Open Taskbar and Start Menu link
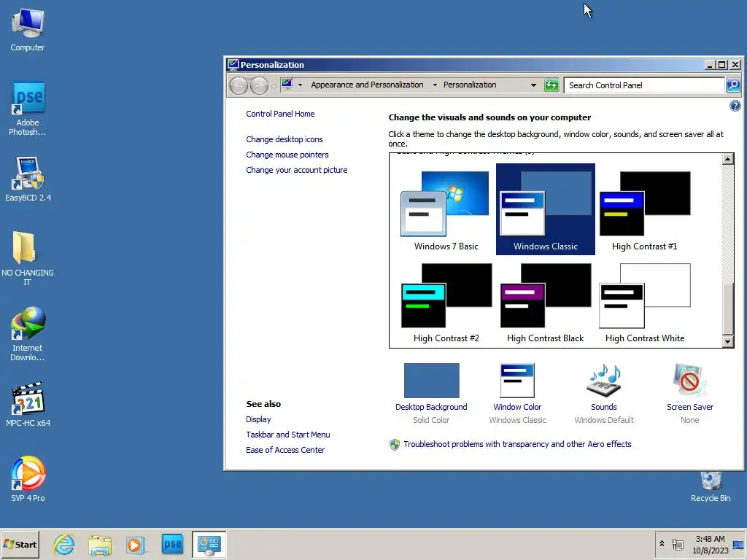The height and width of the screenshot is (560, 747). pos(287,435)
